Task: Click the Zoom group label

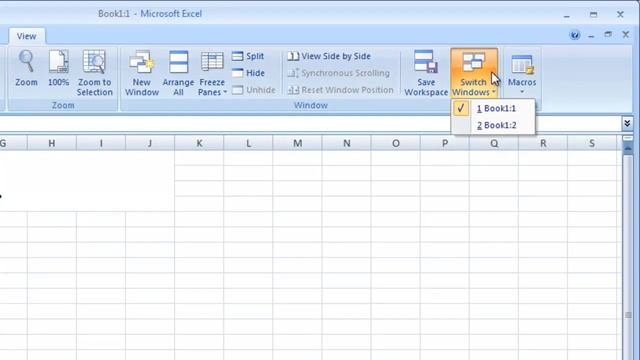Action: coord(63,105)
